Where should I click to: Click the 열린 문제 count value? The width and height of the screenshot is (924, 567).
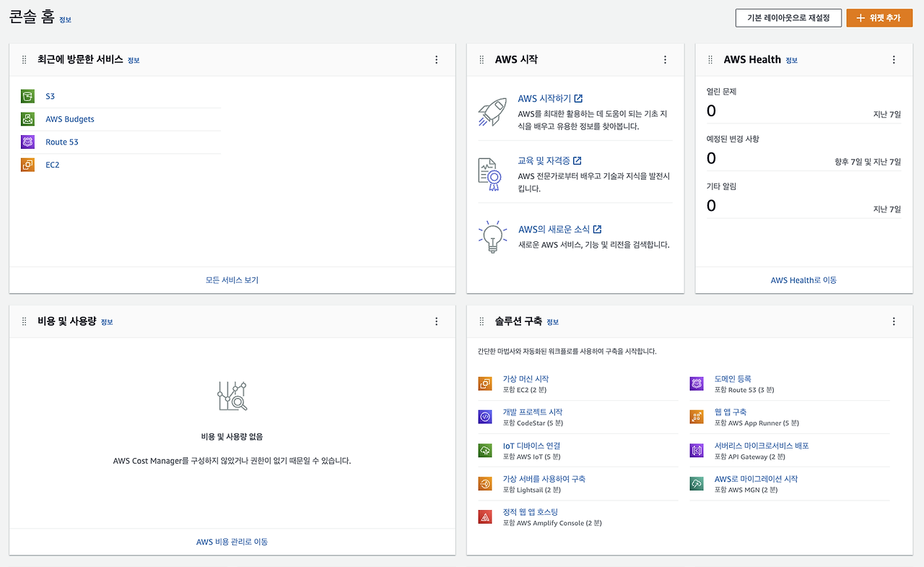(711, 111)
